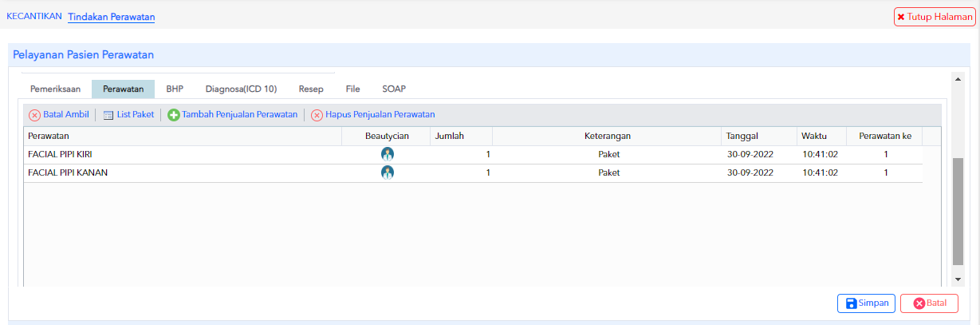Cancel using the red Batal button
980x325 pixels.
click(x=929, y=303)
